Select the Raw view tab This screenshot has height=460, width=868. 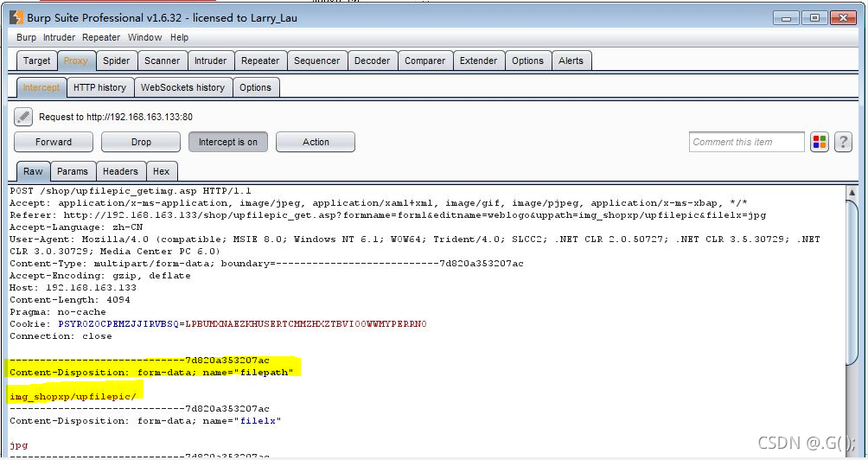(x=33, y=171)
